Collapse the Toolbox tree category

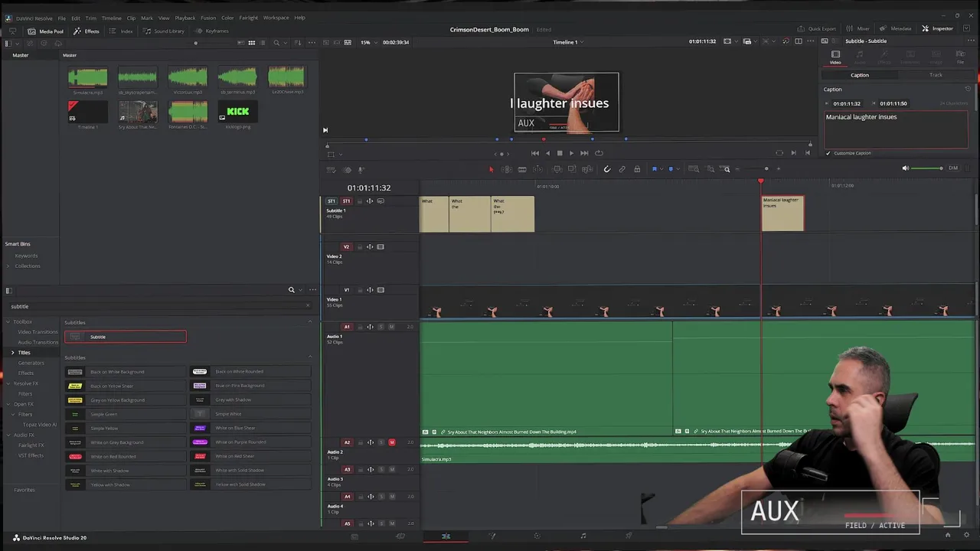coord(8,322)
